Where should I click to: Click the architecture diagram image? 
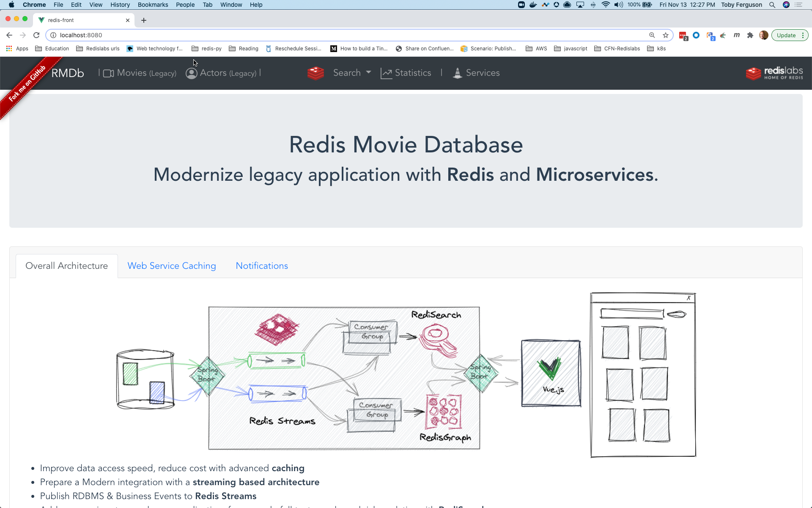pyautogui.click(x=406, y=375)
